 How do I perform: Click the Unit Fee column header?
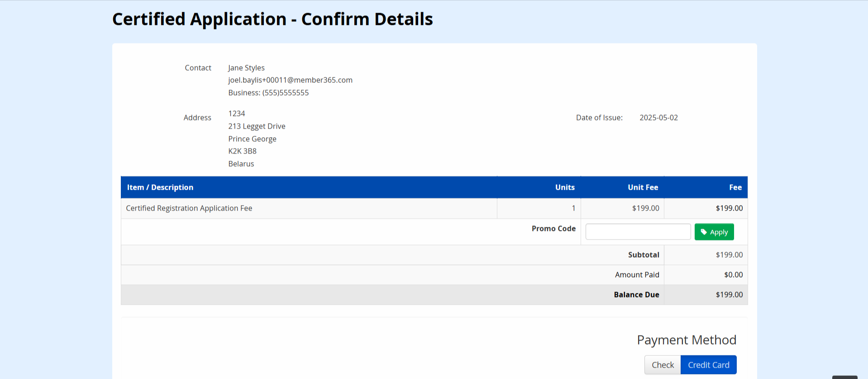click(x=643, y=187)
